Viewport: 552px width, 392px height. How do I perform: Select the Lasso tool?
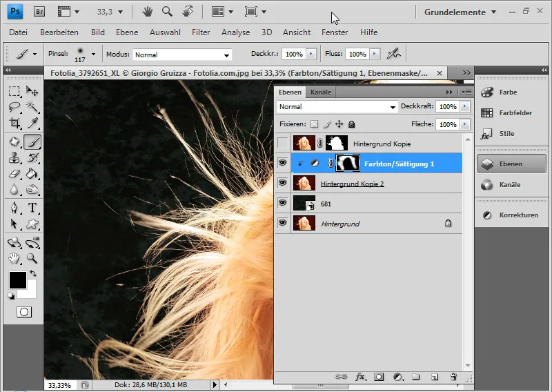(14, 107)
